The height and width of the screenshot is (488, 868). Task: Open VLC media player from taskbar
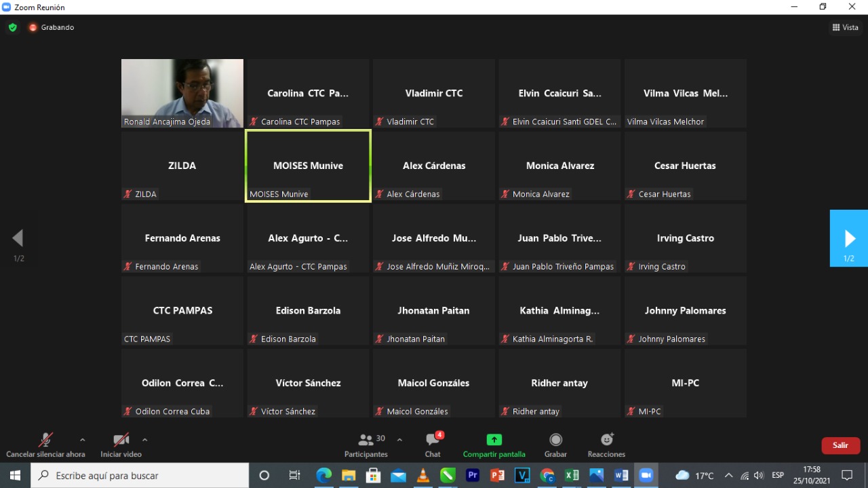coord(423,475)
